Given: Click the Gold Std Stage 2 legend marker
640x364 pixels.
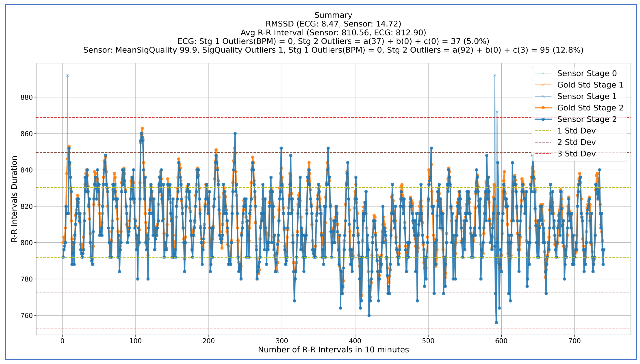Looking at the screenshot, I should (x=543, y=108).
